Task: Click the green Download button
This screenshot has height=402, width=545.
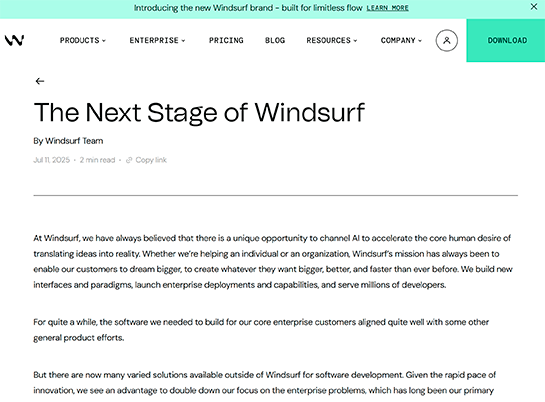Action: tap(506, 40)
